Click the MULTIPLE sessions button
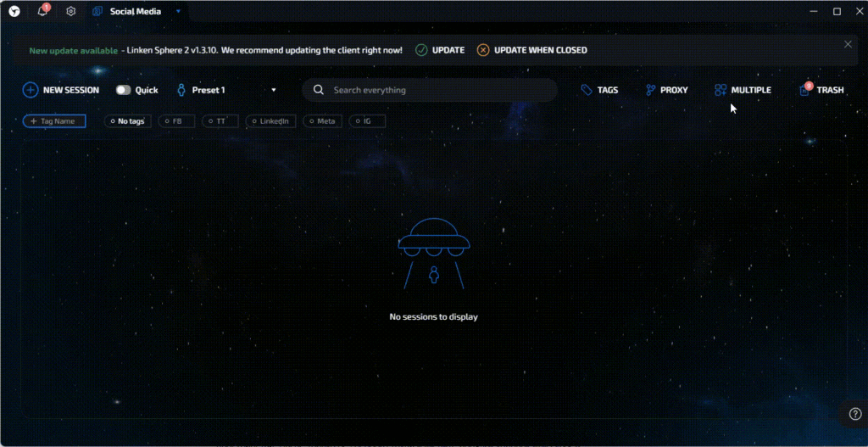The height and width of the screenshot is (447, 868). [x=743, y=90]
